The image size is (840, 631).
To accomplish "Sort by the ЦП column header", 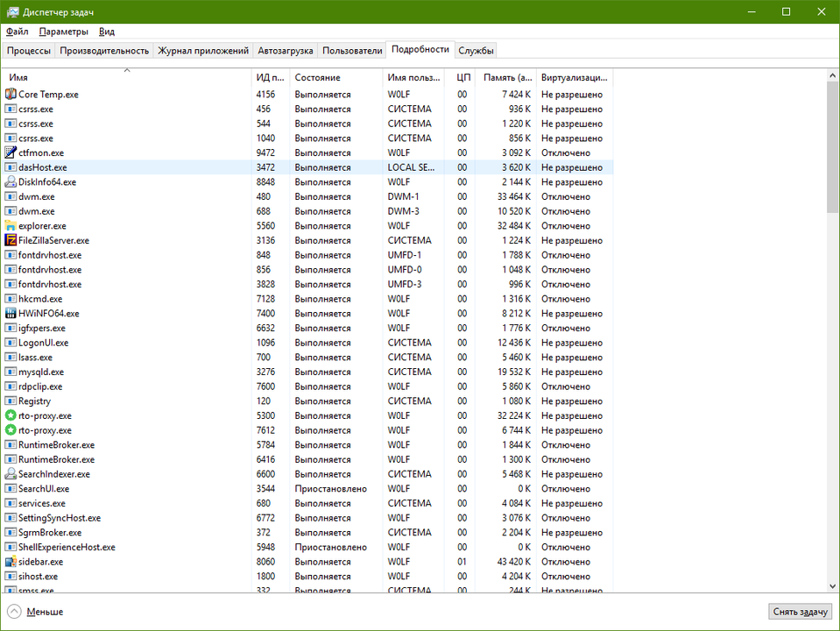I will (x=461, y=77).
